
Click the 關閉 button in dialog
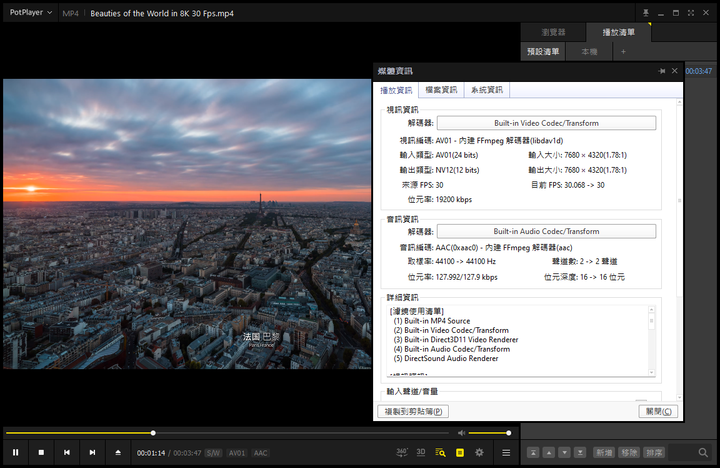point(658,412)
